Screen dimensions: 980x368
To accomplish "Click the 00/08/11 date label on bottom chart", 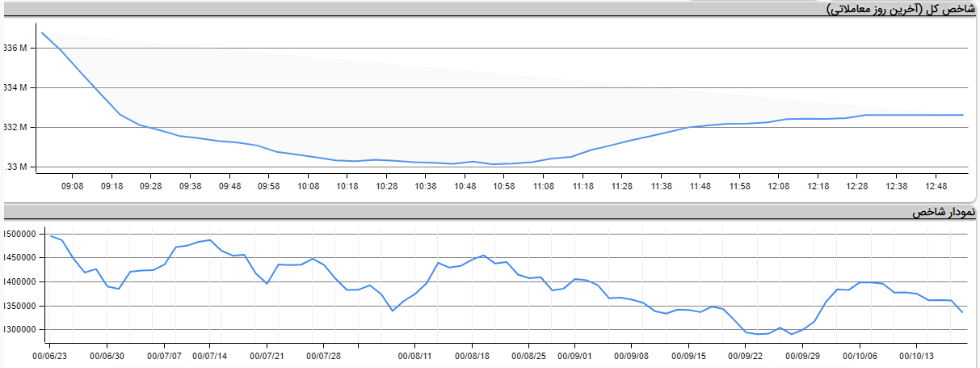I will (415, 354).
